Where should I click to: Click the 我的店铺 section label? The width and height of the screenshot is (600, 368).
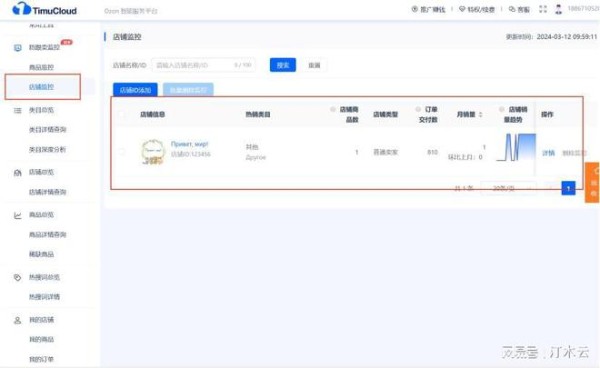point(41,320)
